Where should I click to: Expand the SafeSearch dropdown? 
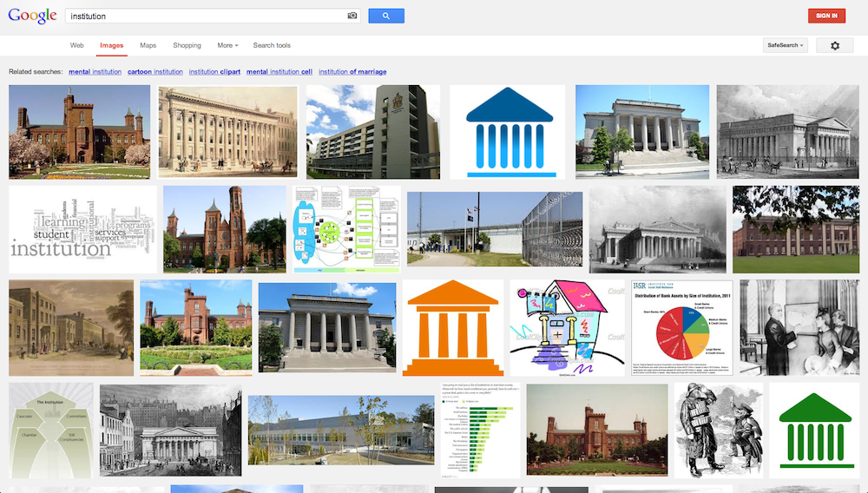tap(785, 45)
